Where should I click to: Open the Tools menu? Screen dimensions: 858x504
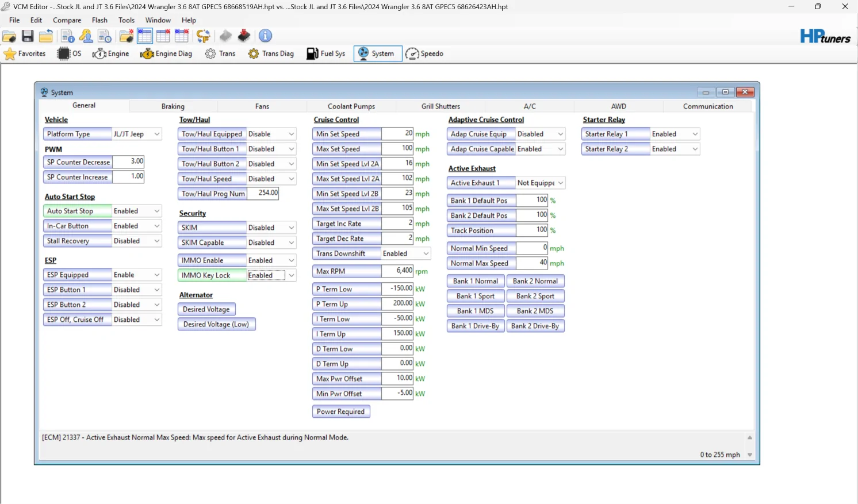click(127, 20)
